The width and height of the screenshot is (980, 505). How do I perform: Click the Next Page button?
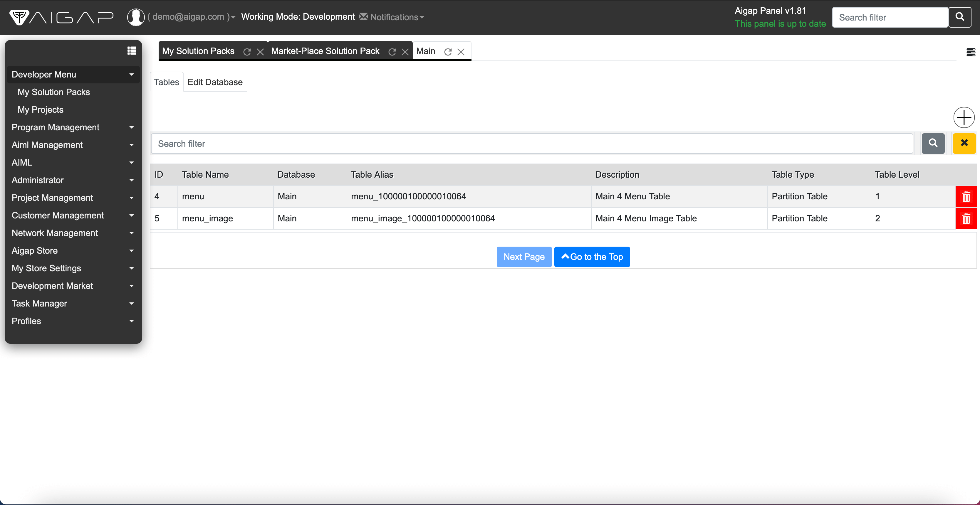(x=524, y=257)
